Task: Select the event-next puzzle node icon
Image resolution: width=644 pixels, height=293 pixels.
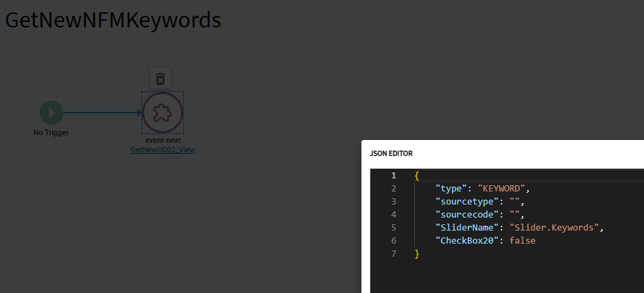Action: 163,113
